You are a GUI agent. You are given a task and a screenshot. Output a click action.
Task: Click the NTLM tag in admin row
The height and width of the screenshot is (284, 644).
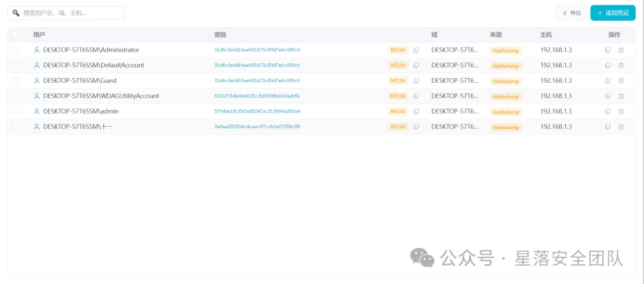point(398,111)
